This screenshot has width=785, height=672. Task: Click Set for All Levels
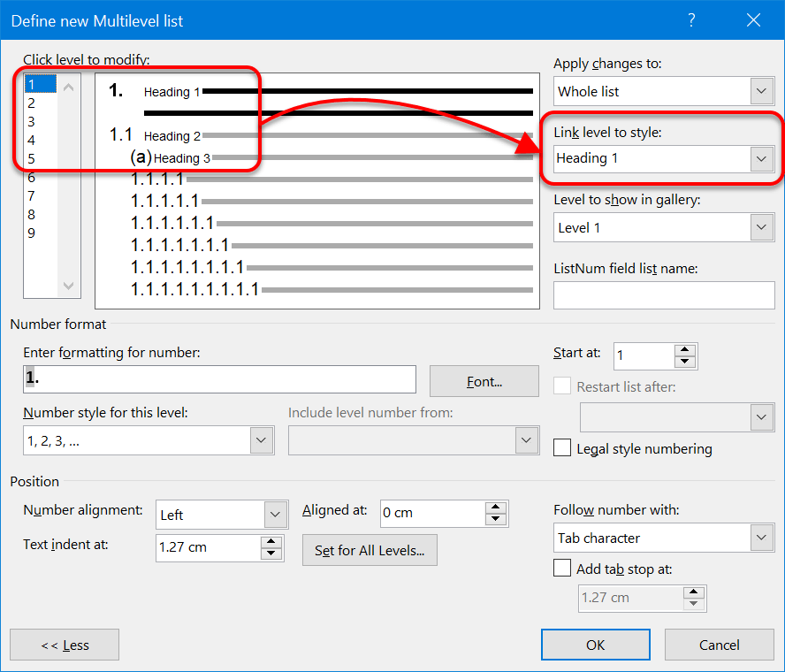click(370, 550)
